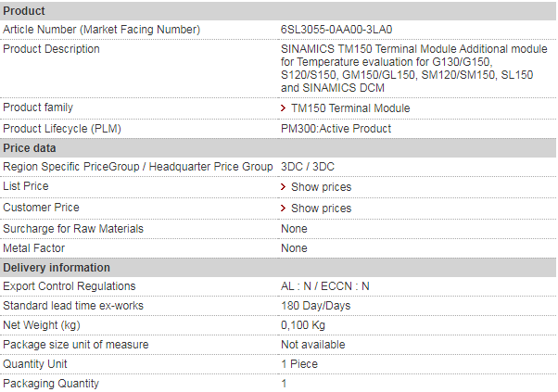Click the 1 Piece quantity unit value

298,364
